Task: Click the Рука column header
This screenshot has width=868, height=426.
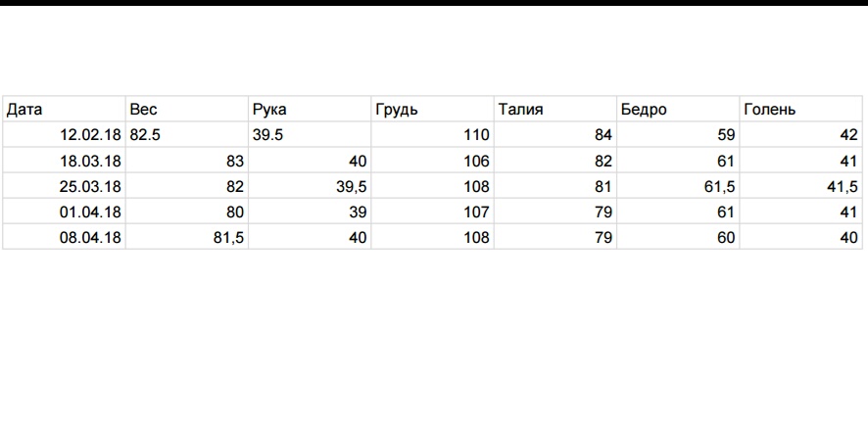Action: [x=310, y=110]
